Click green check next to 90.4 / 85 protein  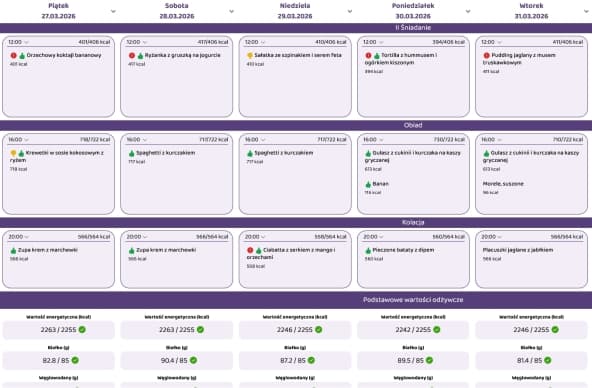click(193, 360)
